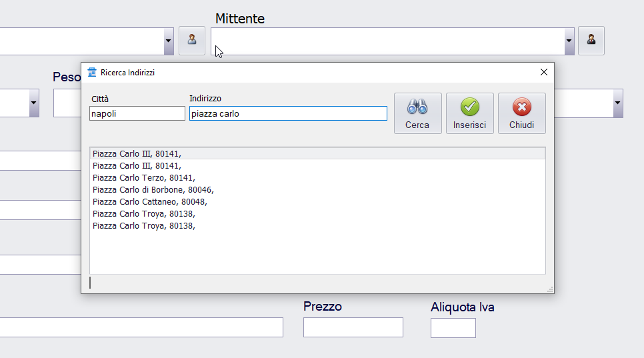Screen dimensions: 644x358
Task: Click the Ricerca Indirizzi title bar icon
Action: 92,72
